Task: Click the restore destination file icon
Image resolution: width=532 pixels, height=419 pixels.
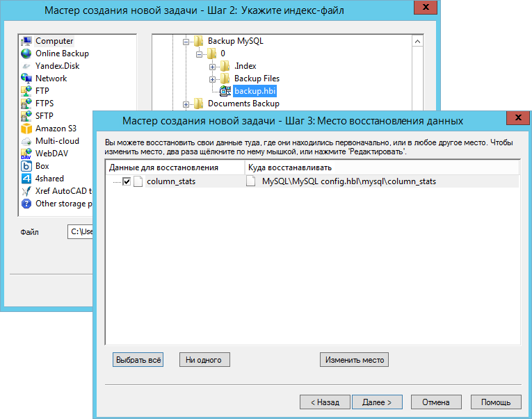Action: [251, 181]
